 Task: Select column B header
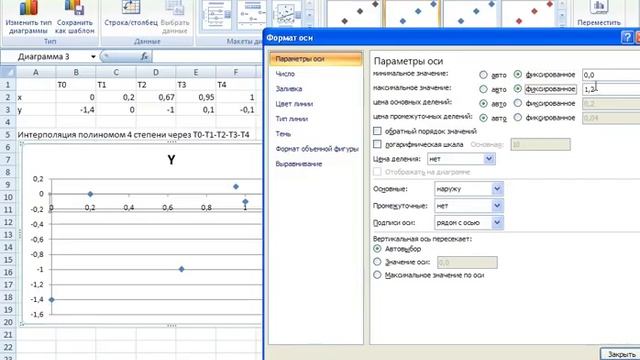[76, 72]
